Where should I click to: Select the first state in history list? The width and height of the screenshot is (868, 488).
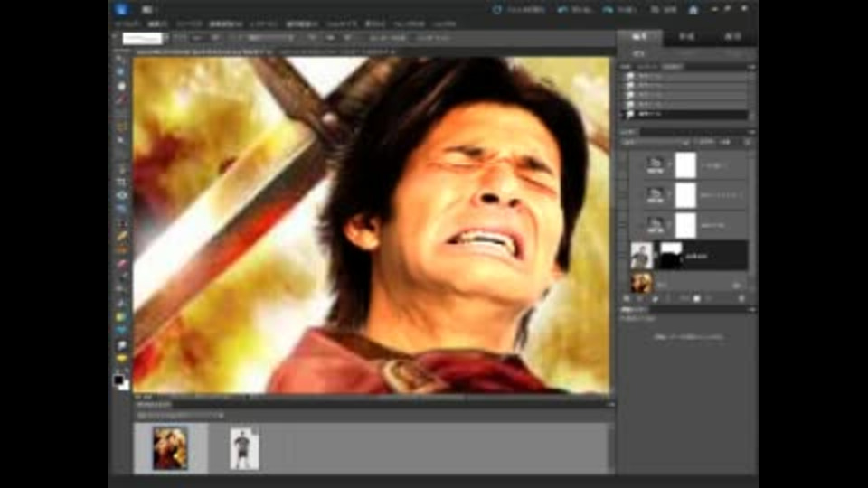[686, 76]
